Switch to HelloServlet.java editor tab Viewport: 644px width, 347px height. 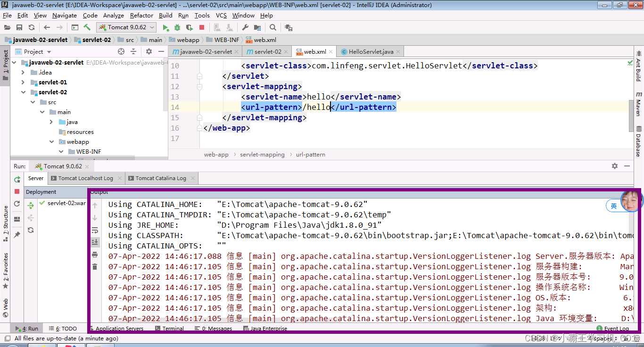pyautogui.click(x=371, y=51)
